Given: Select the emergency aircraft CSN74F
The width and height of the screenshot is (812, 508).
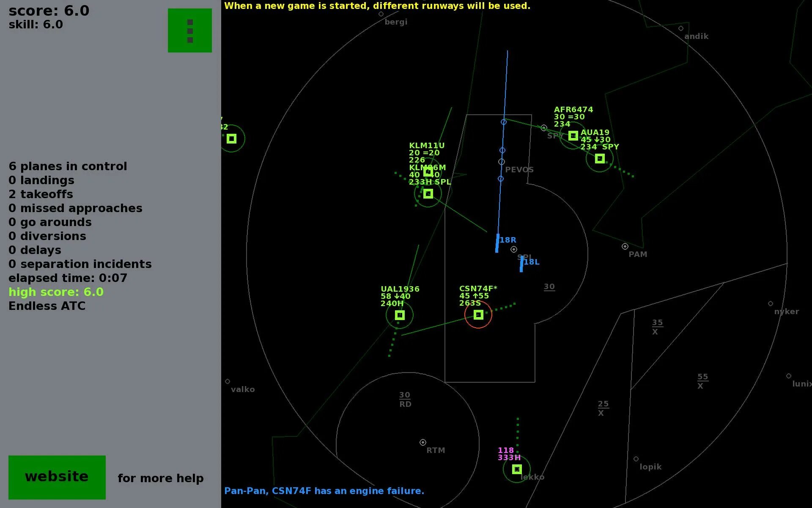Looking at the screenshot, I should click(478, 315).
